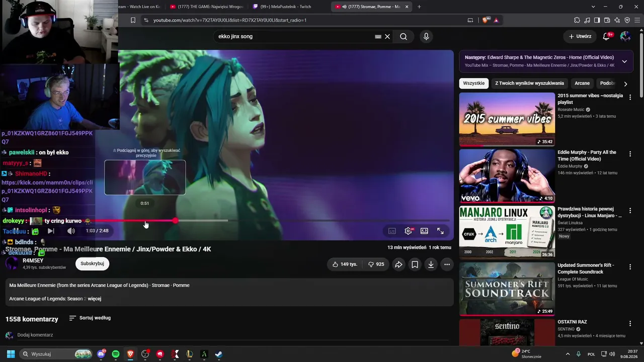Open Updated Summoner's Rift soundtrack title
The height and width of the screenshot is (362, 644).
(586, 268)
